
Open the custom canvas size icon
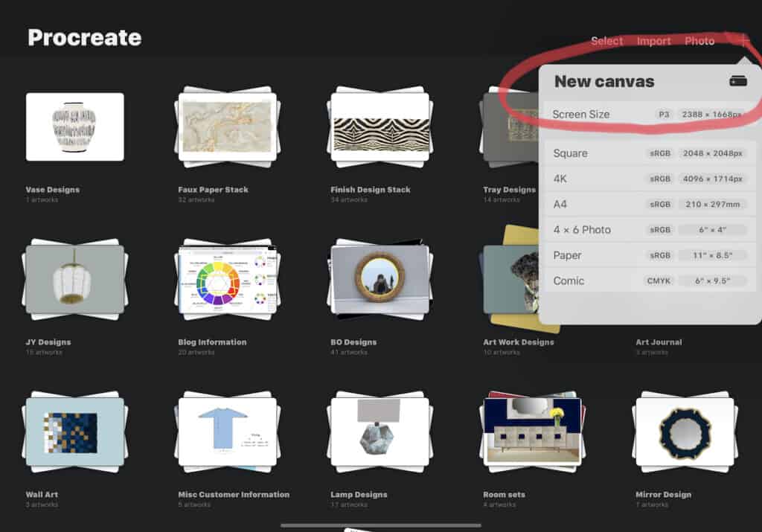(737, 81)
